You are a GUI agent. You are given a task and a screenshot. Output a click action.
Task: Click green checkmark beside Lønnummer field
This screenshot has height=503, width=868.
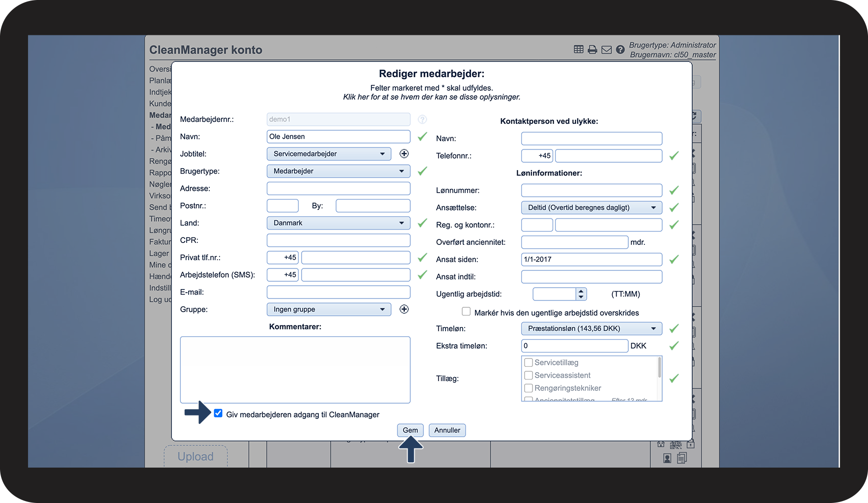674,190
